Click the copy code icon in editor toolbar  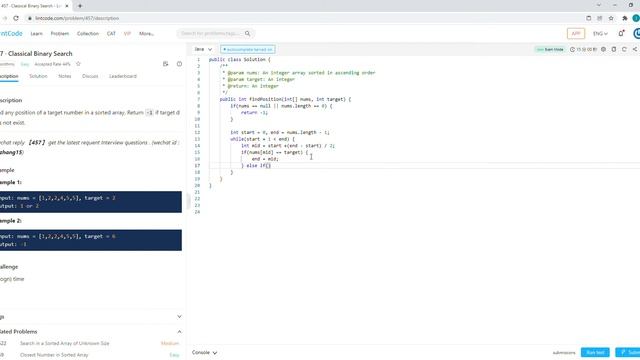click(614, 49)
